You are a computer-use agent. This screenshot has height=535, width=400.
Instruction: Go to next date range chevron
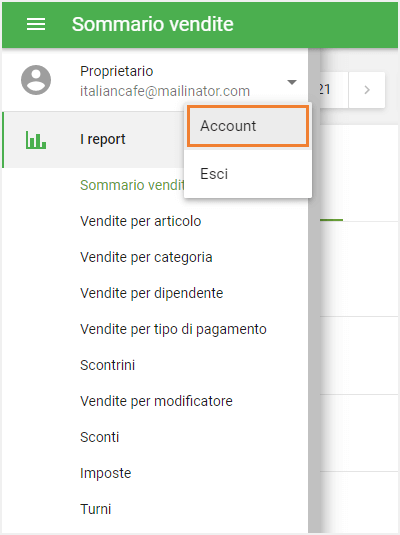(367, 90)
